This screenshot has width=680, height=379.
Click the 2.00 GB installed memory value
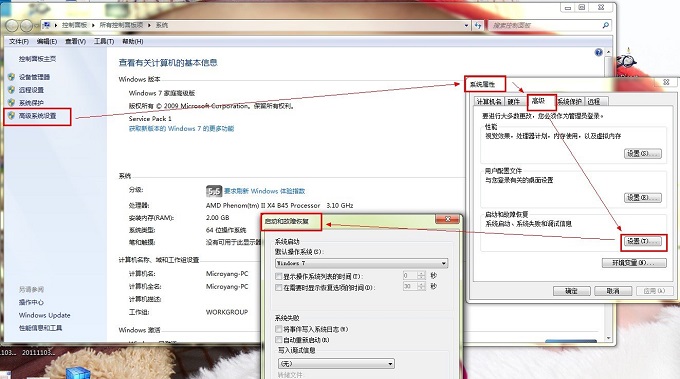pos(218,218)
